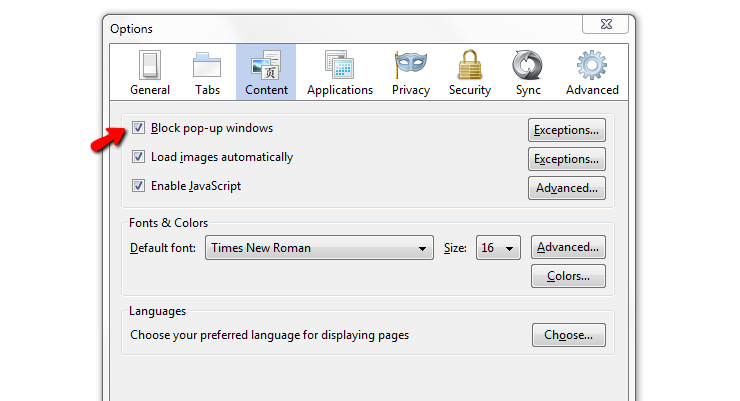Toggle Load images automatically checkbox
The width and height of the screenshot is (740, 401).
(x=138, y=157)
